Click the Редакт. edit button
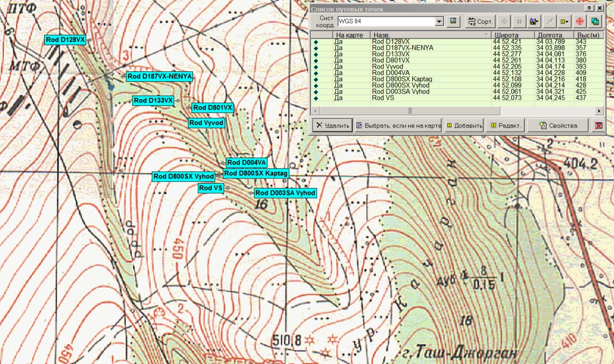 point(505,125)
